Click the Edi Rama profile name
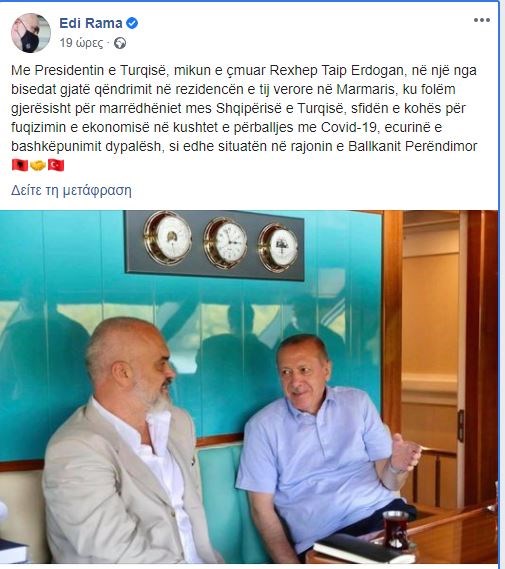The width and height of the screenshot is (505, 569). coord(91,24)
